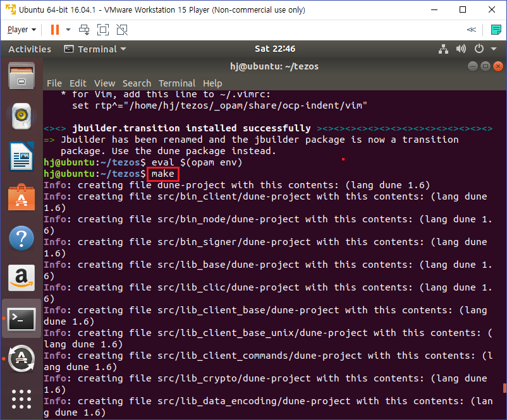Image resolution: width=507 pixels, height=420 pixels.
Task: Open Software Updater from the dock
Action: [x=21, y=359]
